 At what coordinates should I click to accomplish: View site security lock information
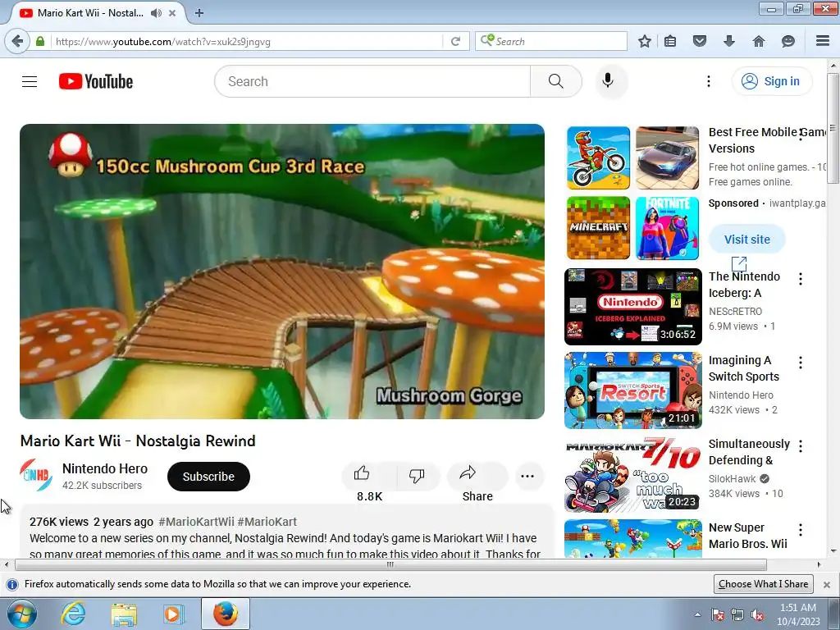coord(40,41)
